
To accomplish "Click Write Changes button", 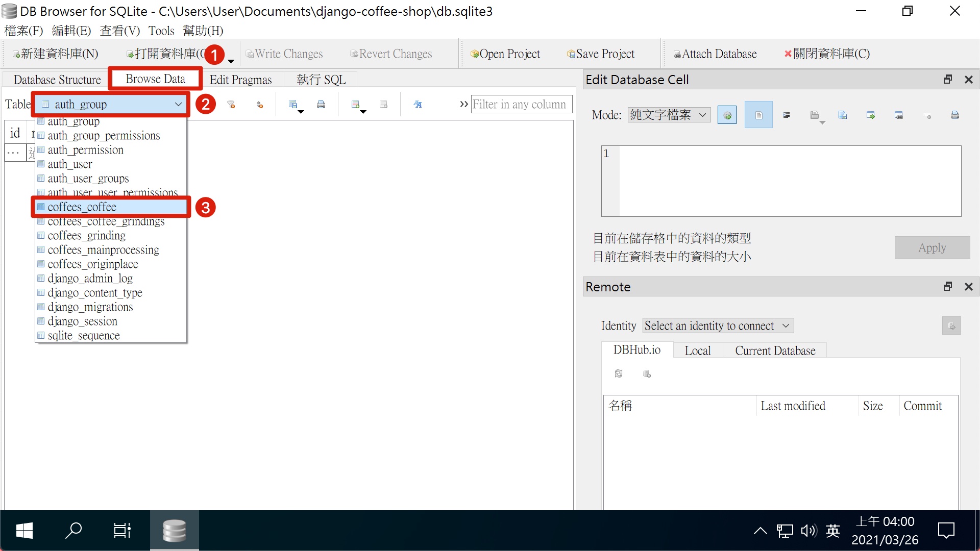I will pos(284,54).
